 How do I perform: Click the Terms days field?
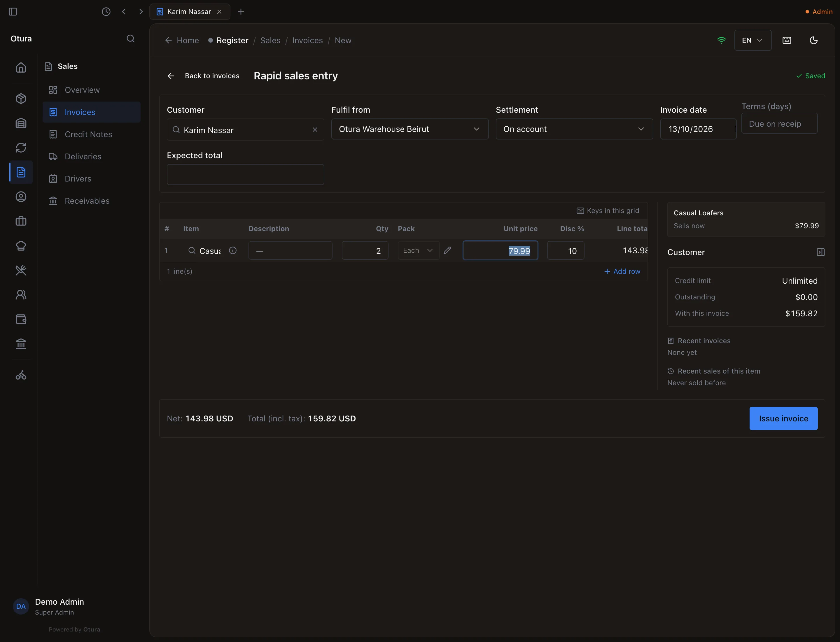click(779, 123)
